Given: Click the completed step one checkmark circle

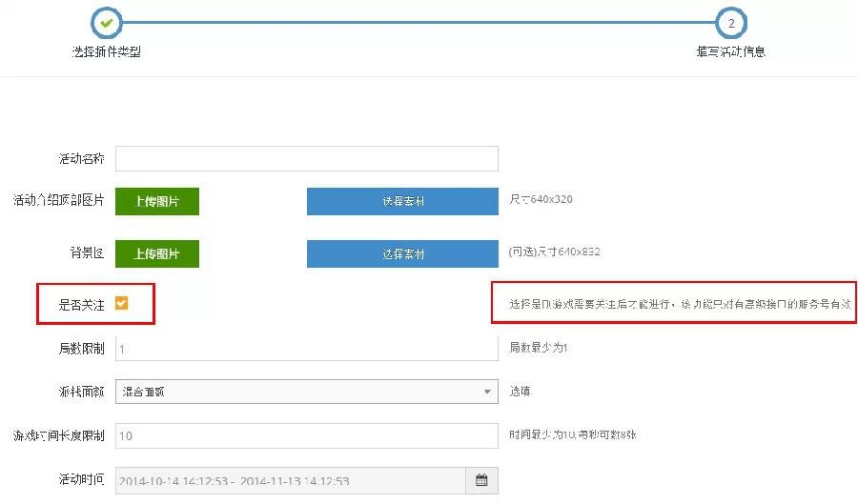Looking at the screenshot, I should point(107,23).
